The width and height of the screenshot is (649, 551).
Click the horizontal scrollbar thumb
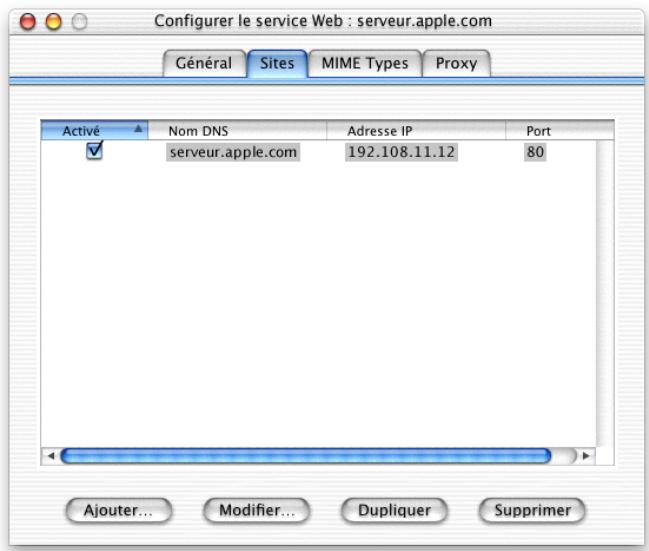(306, 456)
